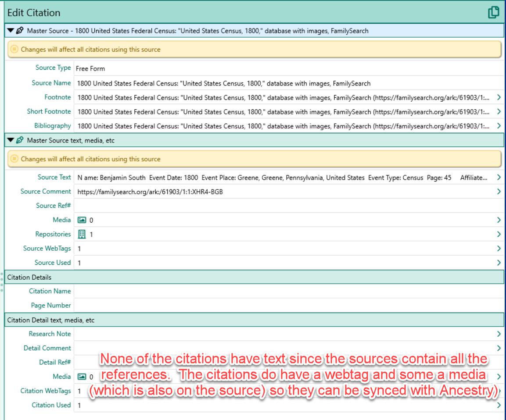506x420 pixels.
Task: Click the empty Page Number field
Action: [x=289, y=305]
